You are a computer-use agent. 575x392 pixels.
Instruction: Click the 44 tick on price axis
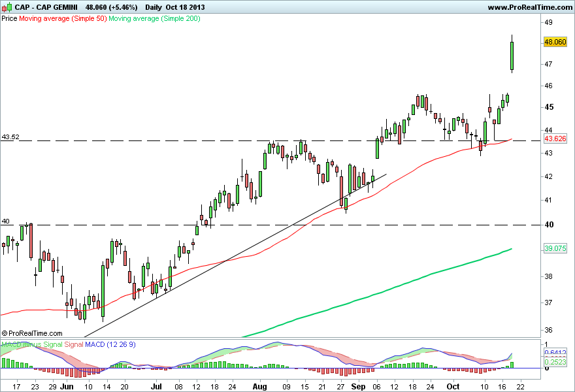tap(548, 130)
